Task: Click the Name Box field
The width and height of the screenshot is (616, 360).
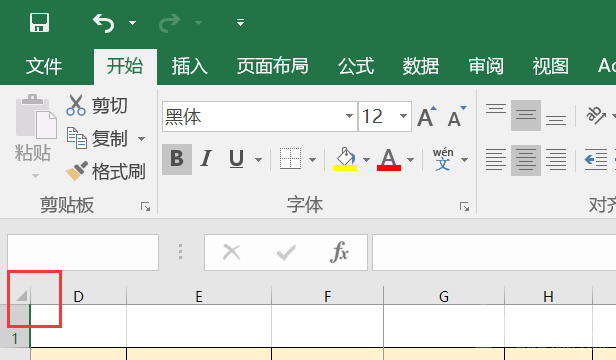Action: tap(83, 252)
